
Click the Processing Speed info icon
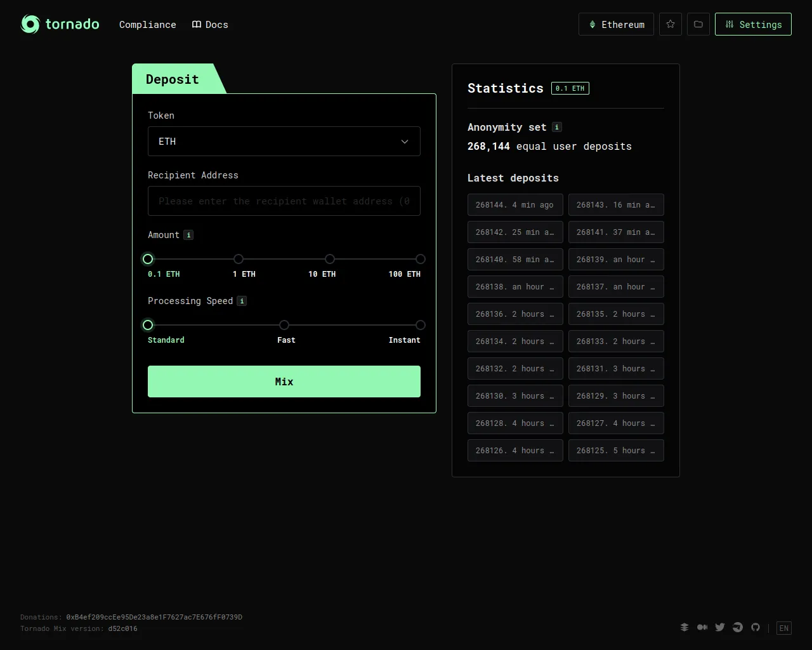(242, 301)
